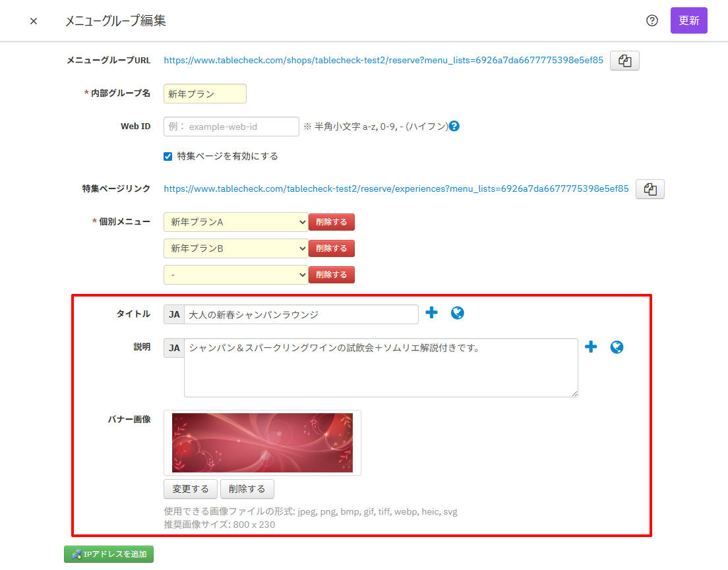Open the 新年プランA menu dropdown
Screen dimensions: 728x570
coord(236,222)
